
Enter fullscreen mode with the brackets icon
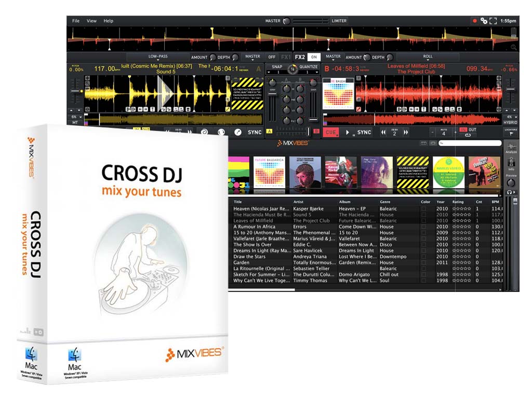(x=493, y=21)
